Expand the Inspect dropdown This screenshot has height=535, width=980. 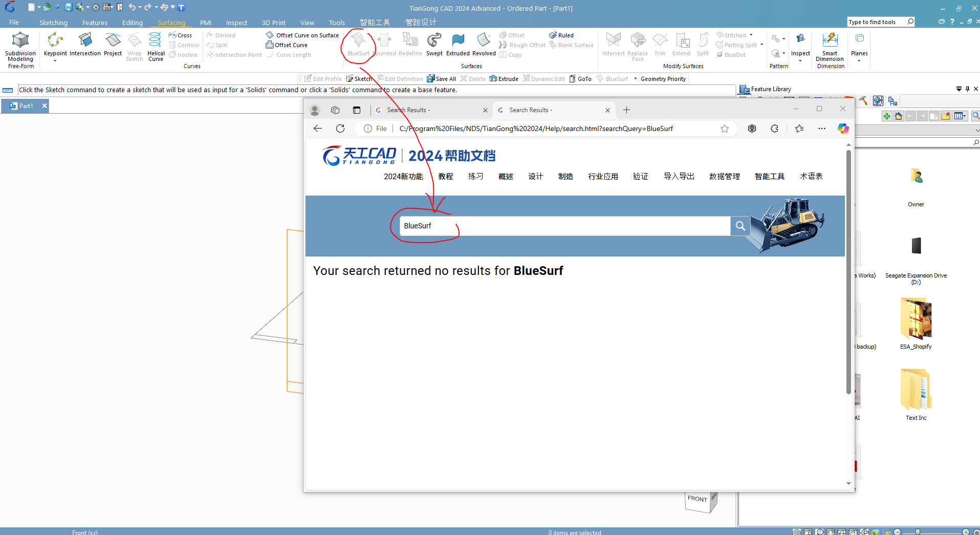800,61
